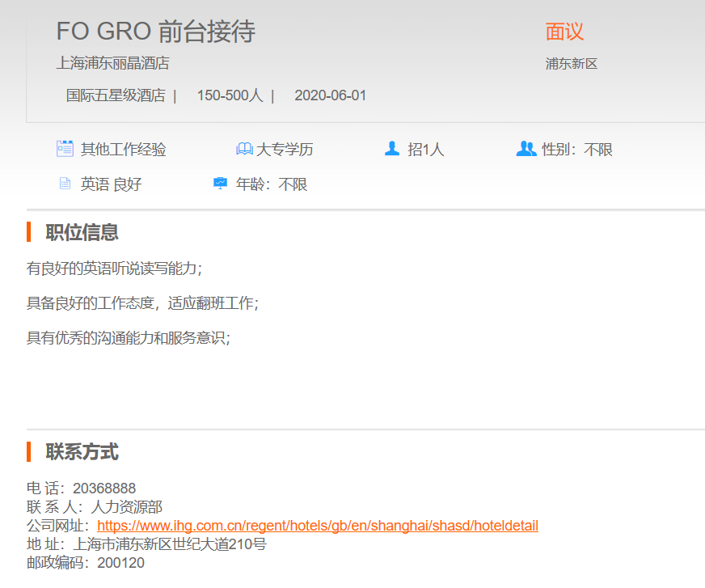Click the address 世纪大道210号 line

click(170, 544)
